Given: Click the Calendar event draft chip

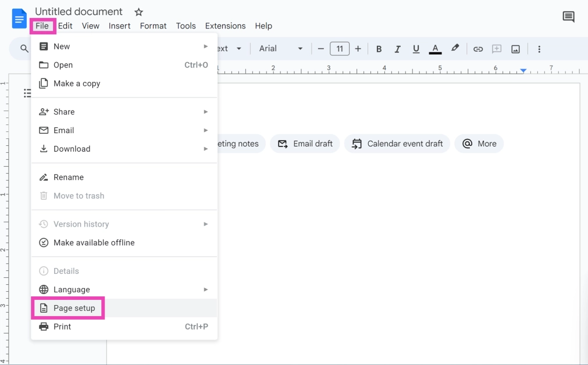Looking at the screenshot, I should click(397, 144).
